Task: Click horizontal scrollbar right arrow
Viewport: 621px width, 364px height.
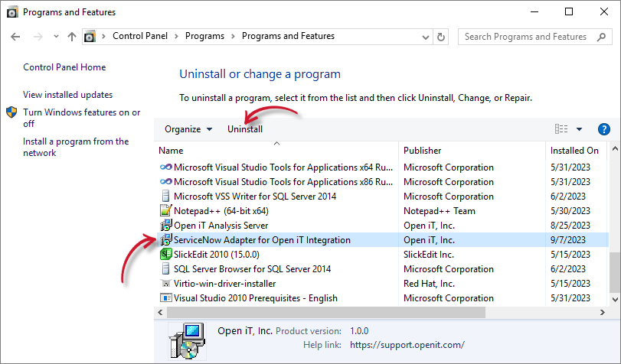Action: click(603, 312)
